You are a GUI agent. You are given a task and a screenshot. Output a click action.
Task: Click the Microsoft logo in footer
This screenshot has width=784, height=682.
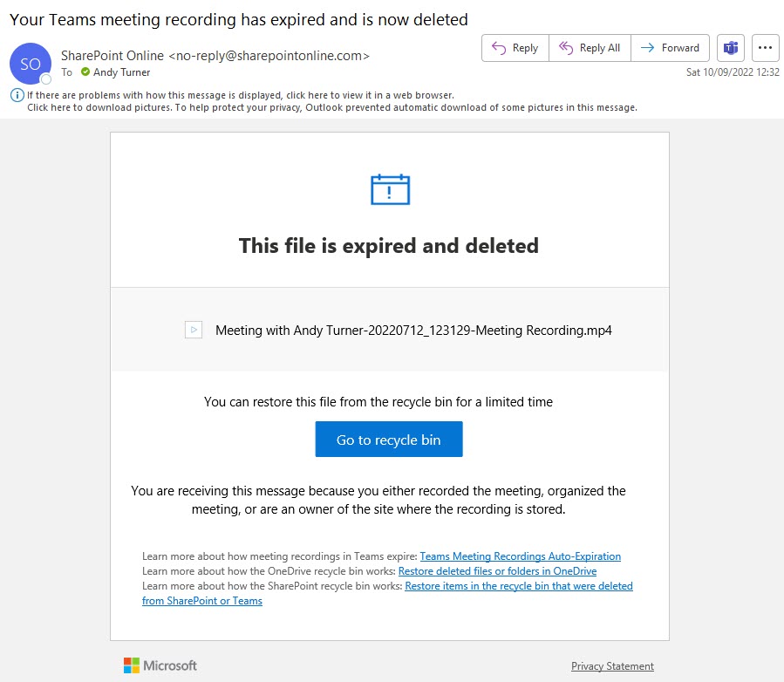[x=160, y=665]
